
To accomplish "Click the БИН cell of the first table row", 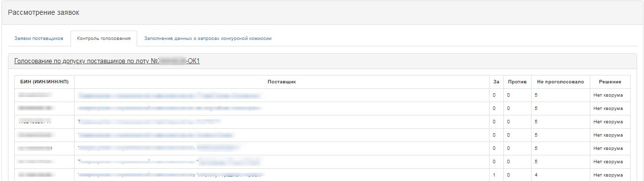I will (36, 95).
